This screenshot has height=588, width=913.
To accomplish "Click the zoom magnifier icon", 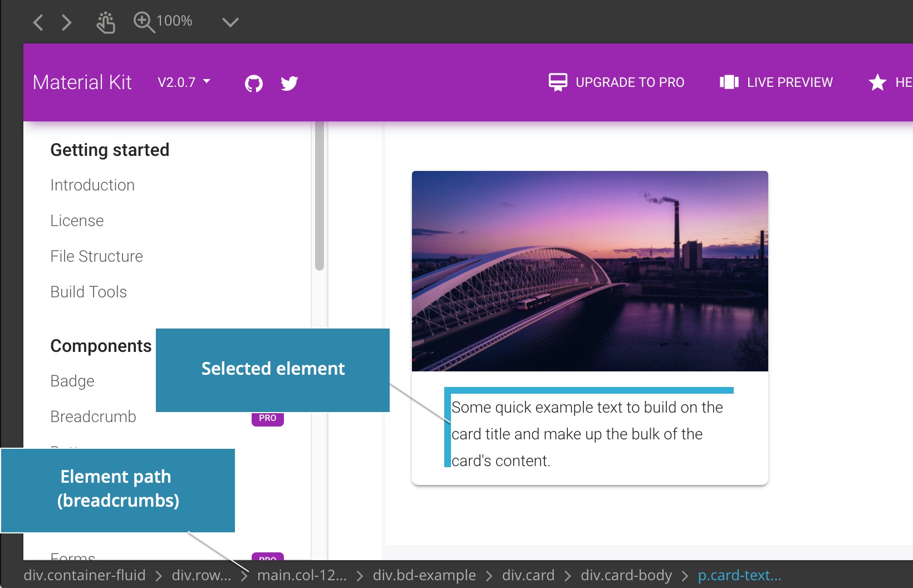I will [x=144, y=22].
